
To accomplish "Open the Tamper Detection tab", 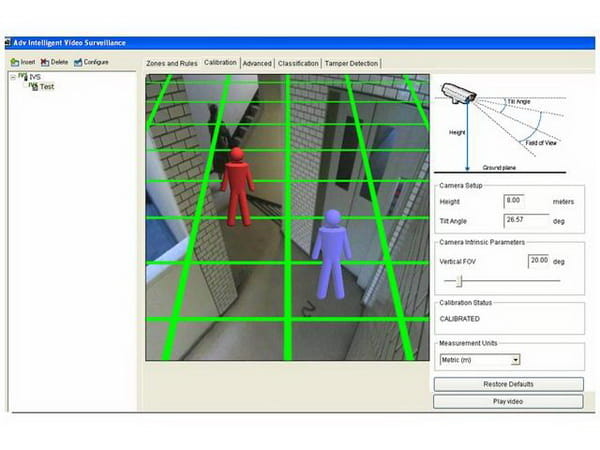I will pyautogui.click(x=351, y=63).
